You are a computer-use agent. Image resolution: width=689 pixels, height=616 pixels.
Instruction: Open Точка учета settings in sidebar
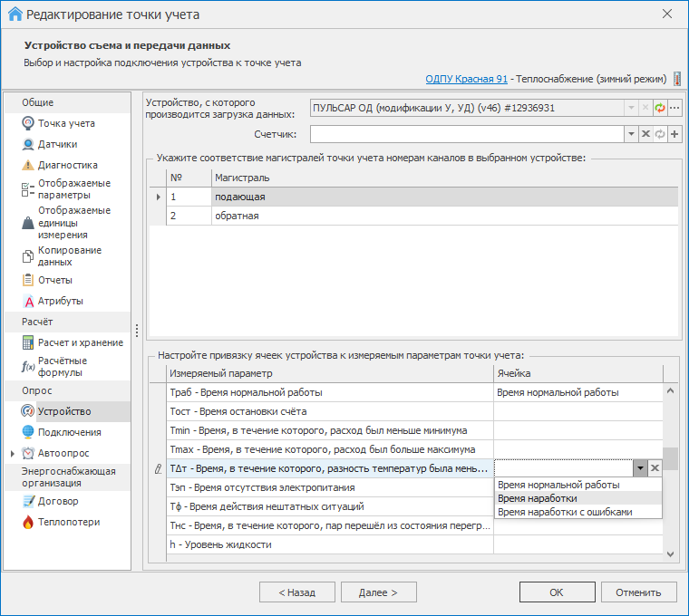pos(65,123)
